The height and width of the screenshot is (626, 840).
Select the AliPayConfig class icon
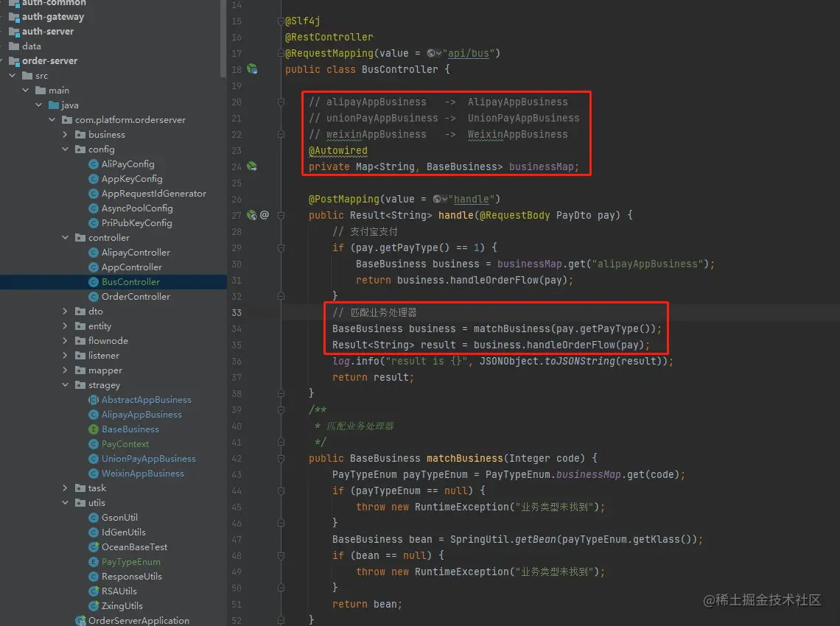pyautogui.click(x=94, y=164)
